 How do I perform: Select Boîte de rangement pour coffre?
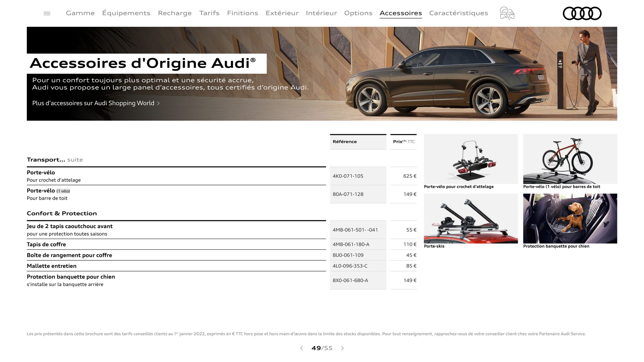pos(176,255)
